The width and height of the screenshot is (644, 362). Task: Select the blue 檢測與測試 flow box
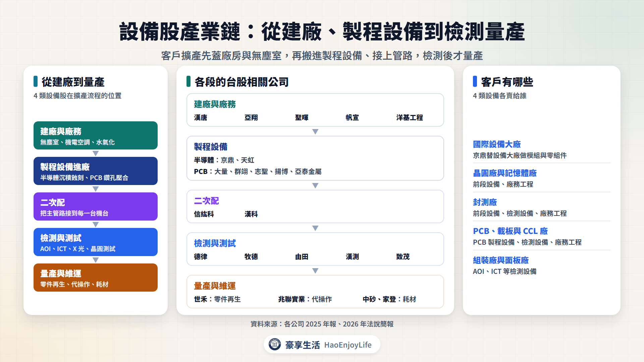[x=96, y=242]
